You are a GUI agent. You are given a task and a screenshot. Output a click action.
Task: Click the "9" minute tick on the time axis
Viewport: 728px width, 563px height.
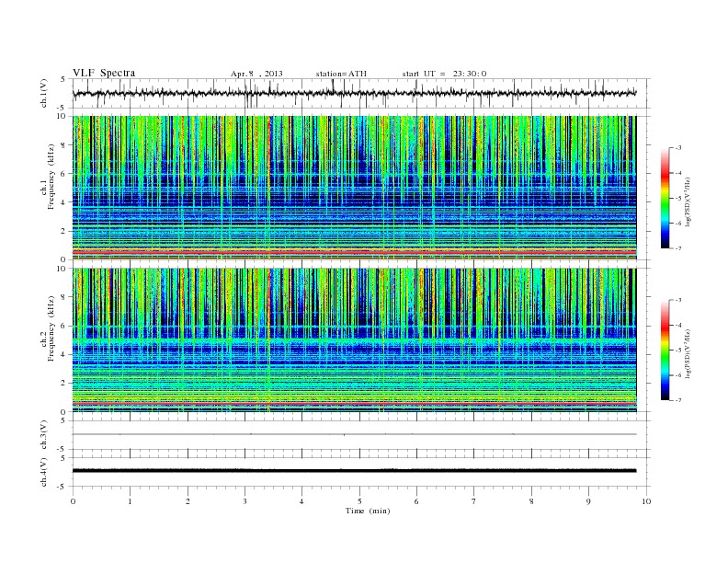coord(588,501)
